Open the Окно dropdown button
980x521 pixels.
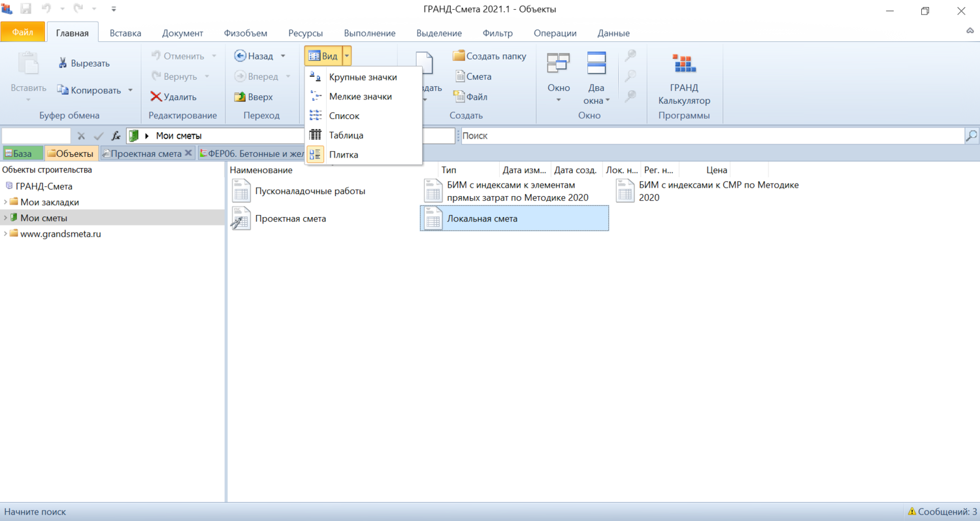(x=559, y=78)
